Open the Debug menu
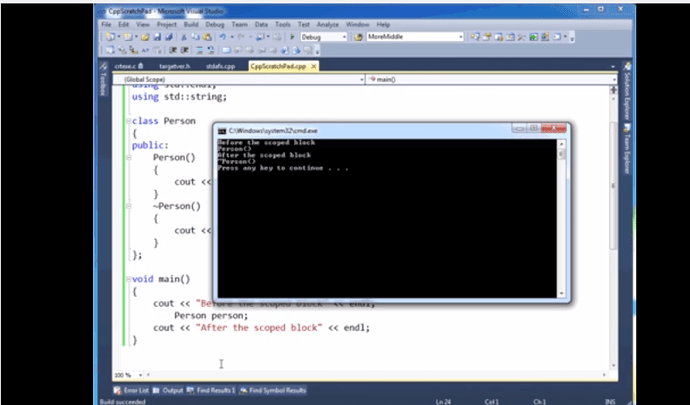690x405 pixels. point(215,25)
